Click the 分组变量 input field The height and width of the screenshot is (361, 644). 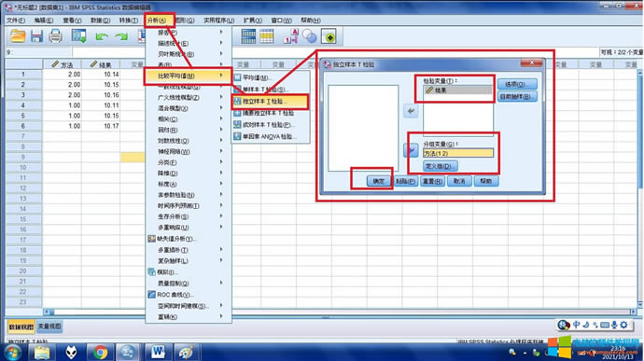[458, 153]
